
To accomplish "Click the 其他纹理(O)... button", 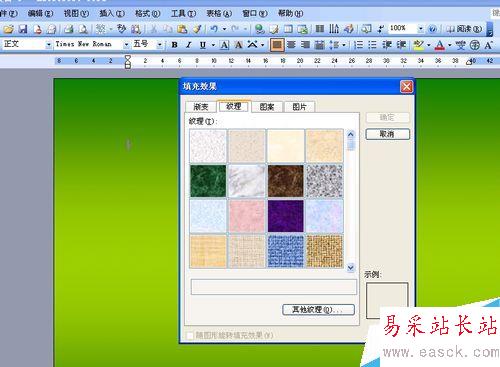I will point(318,310).
